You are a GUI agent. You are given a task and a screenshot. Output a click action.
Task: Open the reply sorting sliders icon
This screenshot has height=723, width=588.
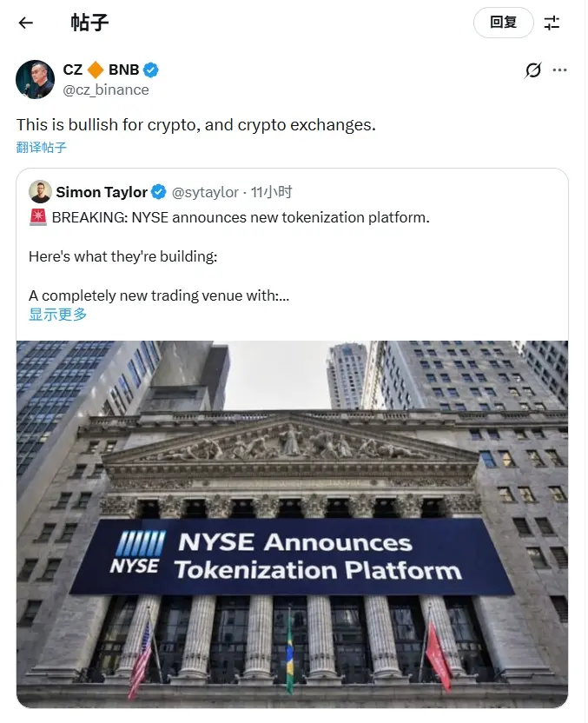[552, 23]
